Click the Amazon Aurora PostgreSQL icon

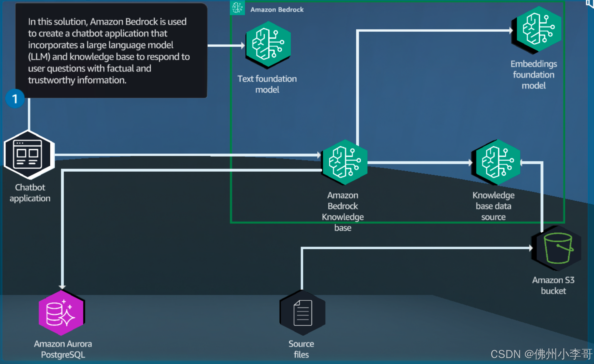pos(62,313)
